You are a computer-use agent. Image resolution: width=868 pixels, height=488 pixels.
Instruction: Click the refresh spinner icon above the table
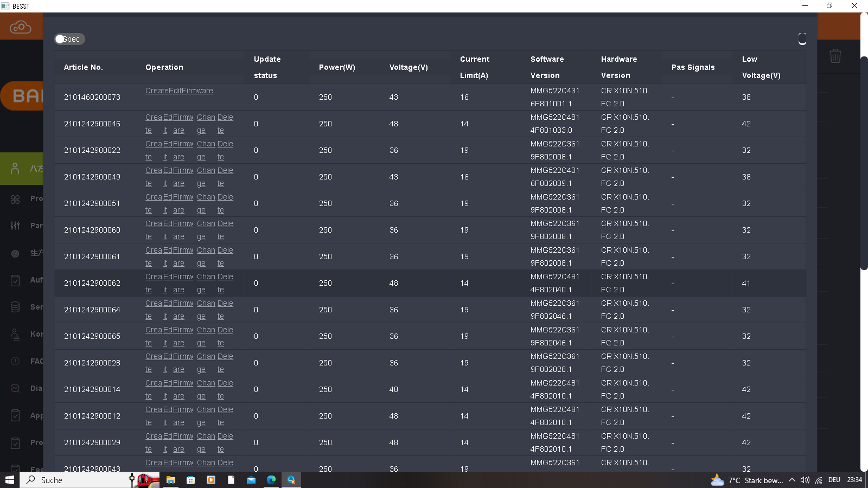point(802,39)
